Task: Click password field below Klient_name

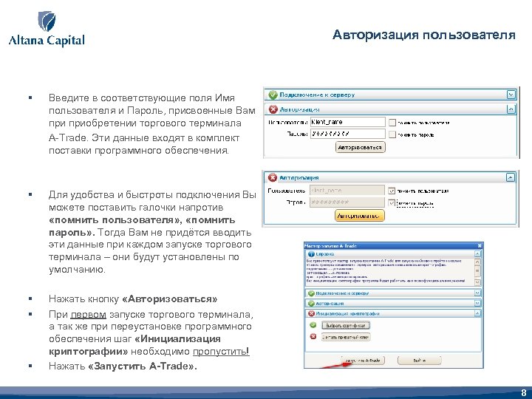Action: 348,134
